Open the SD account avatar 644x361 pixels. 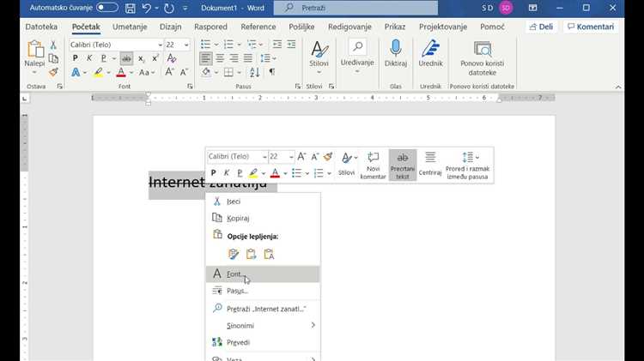tap(506, 8)
